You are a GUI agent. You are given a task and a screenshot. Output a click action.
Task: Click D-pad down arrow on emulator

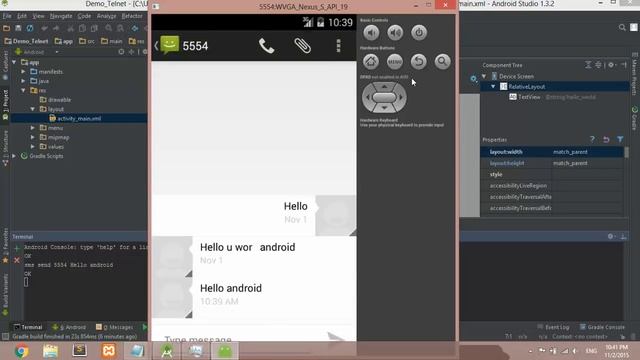pyautogui.click(x=384, y=108)
